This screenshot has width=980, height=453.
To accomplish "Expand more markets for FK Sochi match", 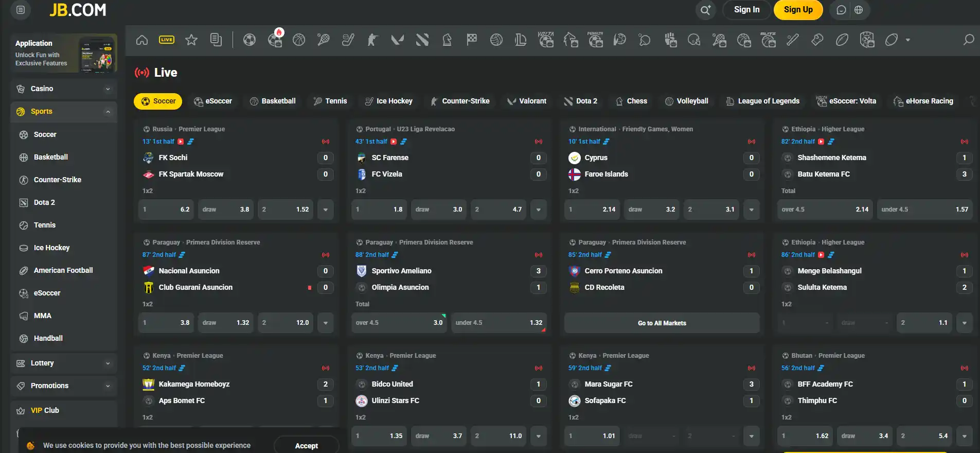I will tap(326, 210).
